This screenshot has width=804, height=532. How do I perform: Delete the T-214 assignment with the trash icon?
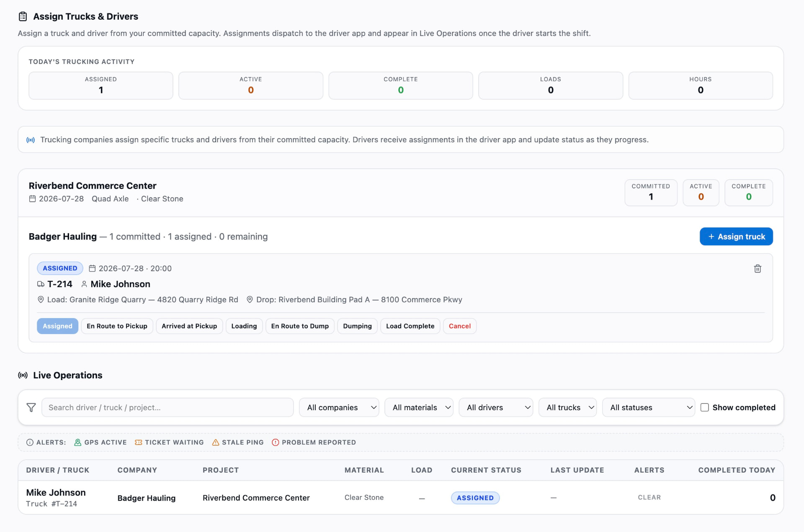[758, 269]
